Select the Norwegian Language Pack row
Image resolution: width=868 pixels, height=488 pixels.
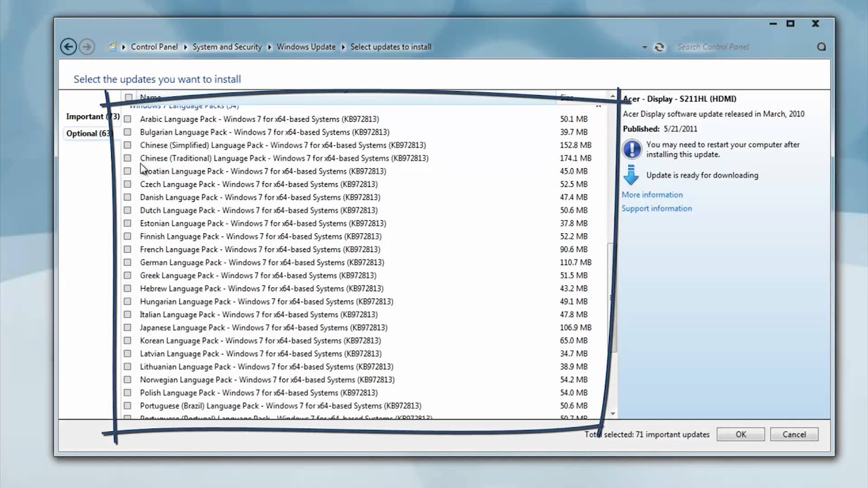coord(365,380)
